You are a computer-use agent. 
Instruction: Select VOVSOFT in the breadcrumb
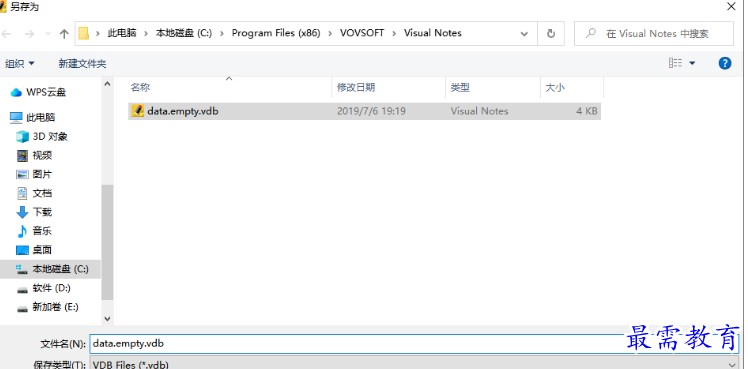click(362, 33)
